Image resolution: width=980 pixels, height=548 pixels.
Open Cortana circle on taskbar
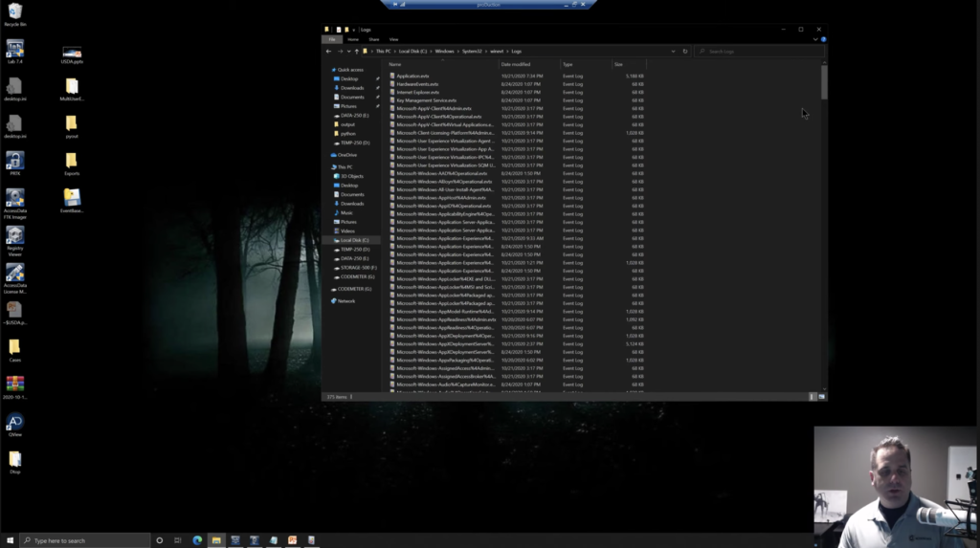tap(160, 540)
